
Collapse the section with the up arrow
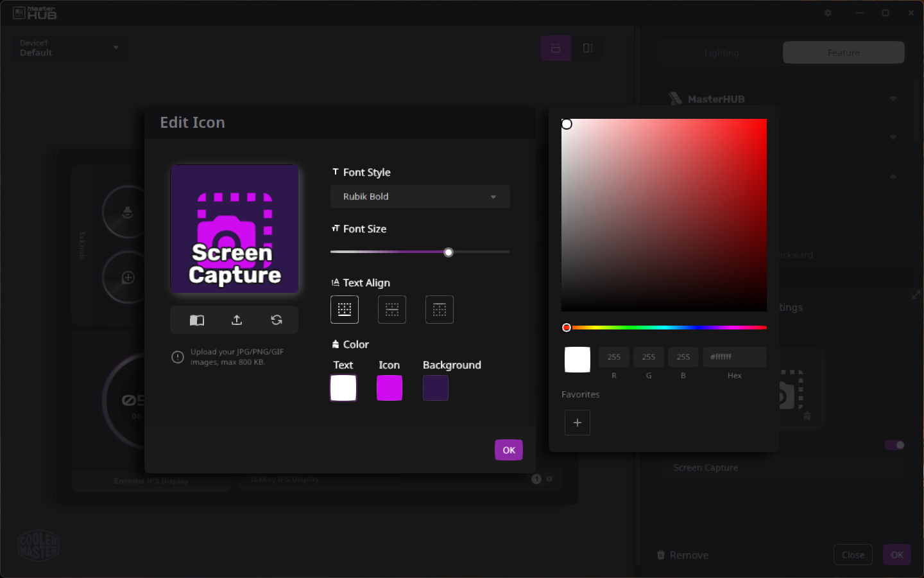(893, 176)
